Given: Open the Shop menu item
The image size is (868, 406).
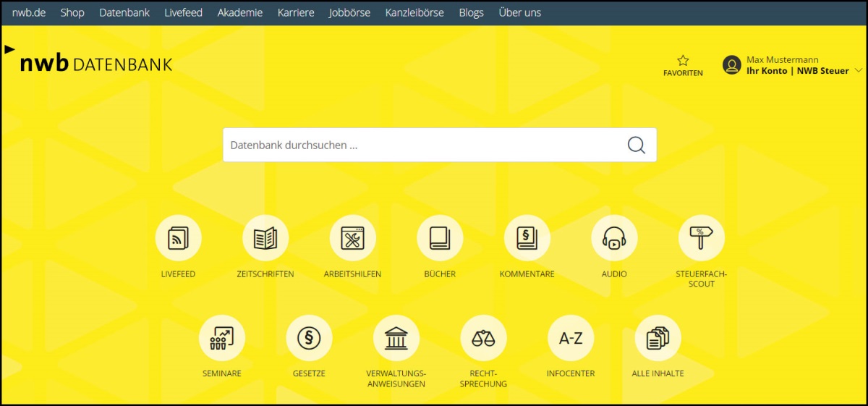Looking at the screenshot, I should [x=72, y=12].
